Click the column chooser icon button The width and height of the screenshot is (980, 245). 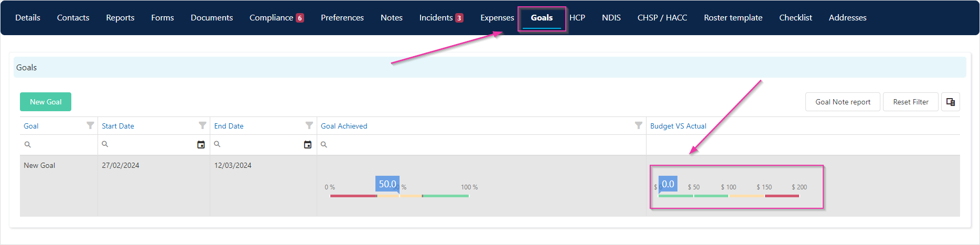point(951,102)
